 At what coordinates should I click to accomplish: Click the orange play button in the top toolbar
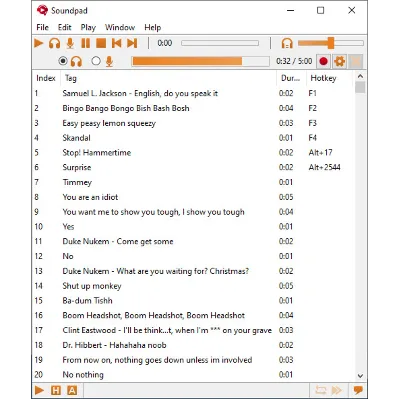(x=39, y=43)
